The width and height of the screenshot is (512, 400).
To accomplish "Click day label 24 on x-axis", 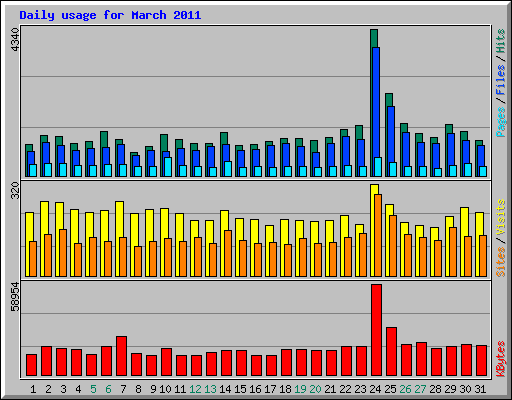I will pos(375,389).
